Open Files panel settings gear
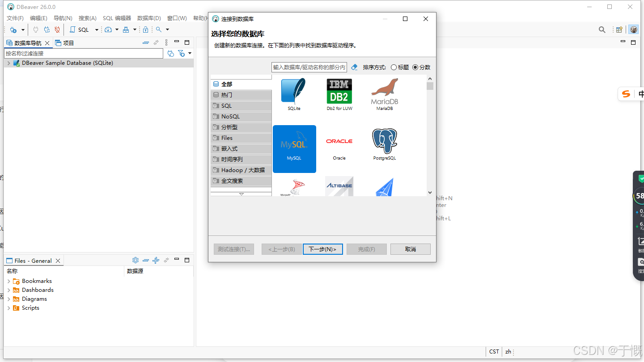Image resolution: width=644 pixels, height=362 pixels. click(x=136, y=260)
